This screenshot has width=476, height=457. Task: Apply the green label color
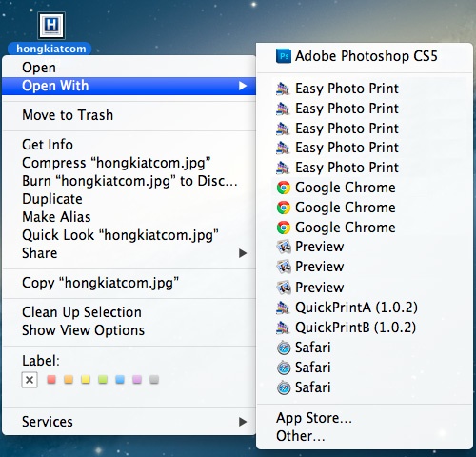point(103,380)
